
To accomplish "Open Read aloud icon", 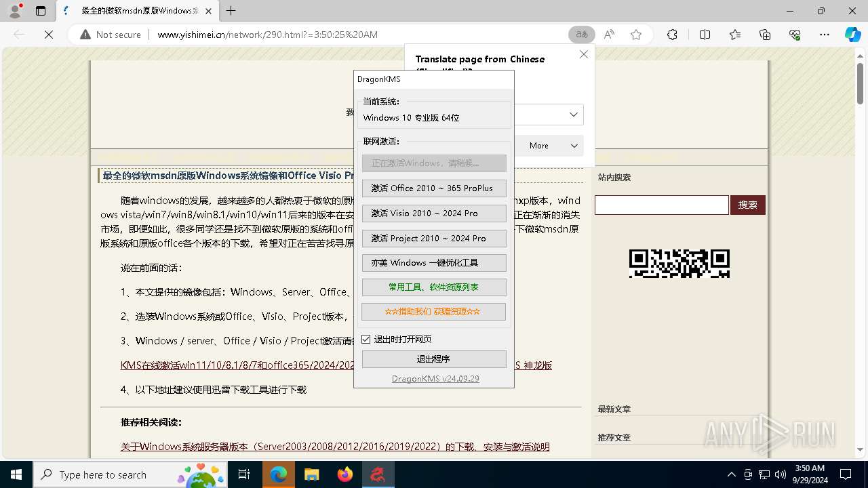I will pos(609,35).
